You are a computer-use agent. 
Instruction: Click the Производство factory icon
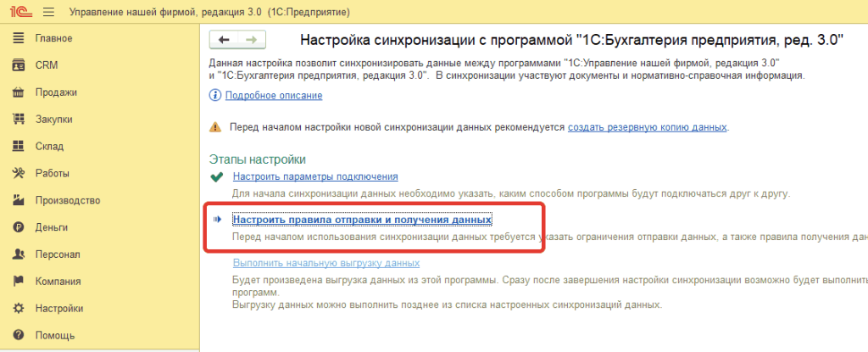tap(19, 201)
